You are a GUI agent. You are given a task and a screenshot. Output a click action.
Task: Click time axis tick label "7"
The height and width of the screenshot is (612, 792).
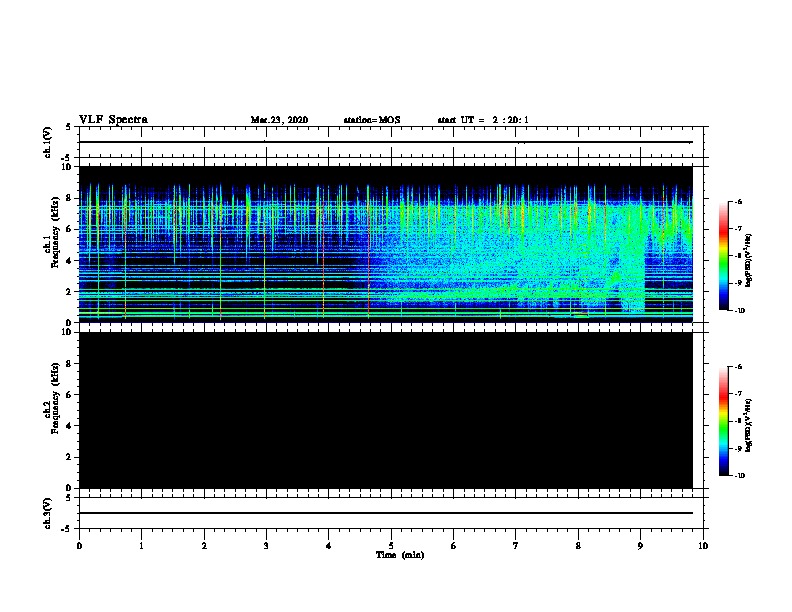click(x=516, y=546)
